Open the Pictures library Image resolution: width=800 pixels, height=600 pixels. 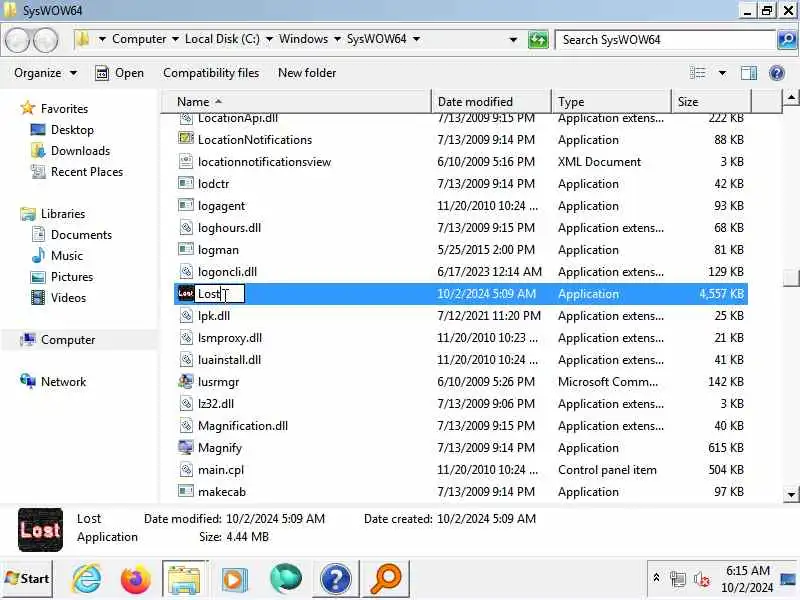[x=72, y=277]
